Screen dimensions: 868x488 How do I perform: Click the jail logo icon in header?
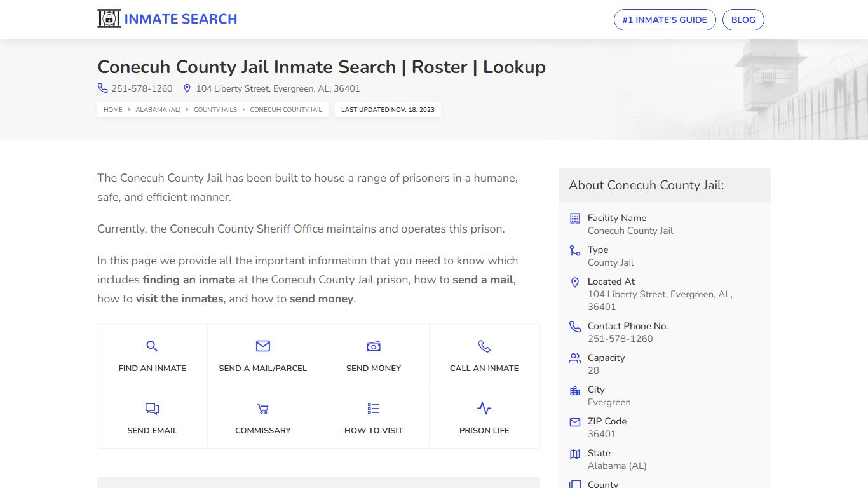pyautogui.click(x=109, y=19)
